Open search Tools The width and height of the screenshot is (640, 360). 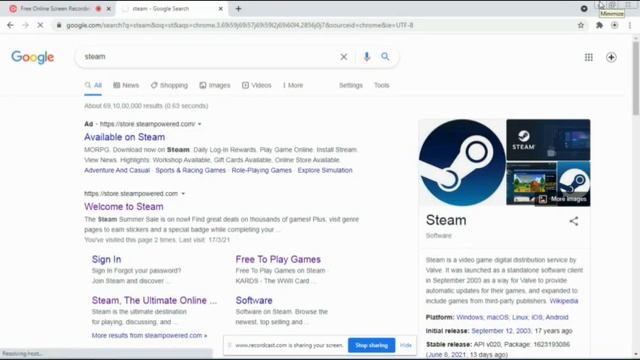(382, 85)
